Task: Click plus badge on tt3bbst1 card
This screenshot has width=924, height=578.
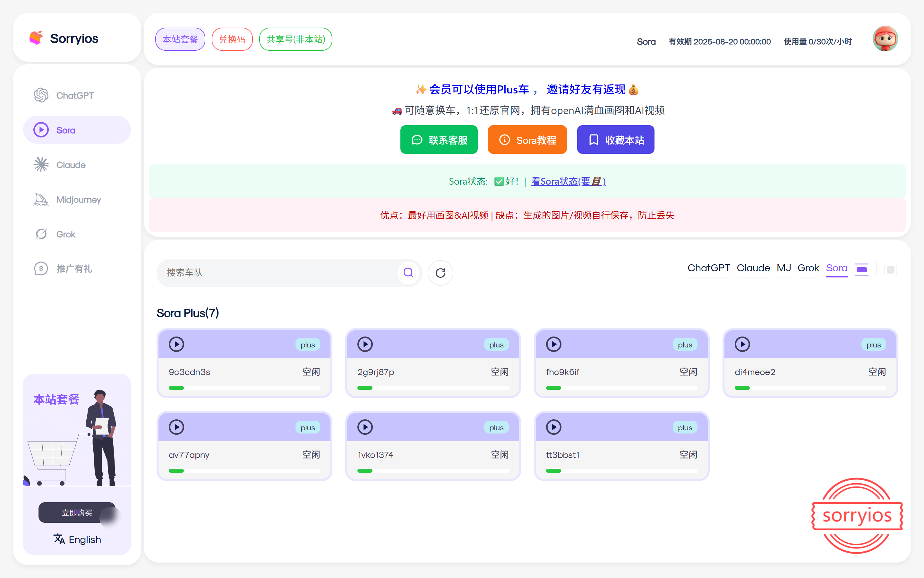Action: click(685, 428)
